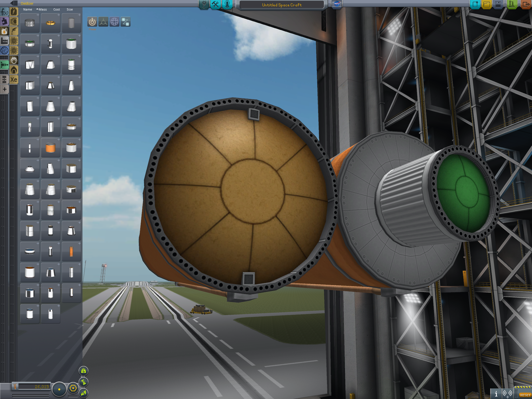
Task: Toggle center of mass indicator
Action: [83, 371]
